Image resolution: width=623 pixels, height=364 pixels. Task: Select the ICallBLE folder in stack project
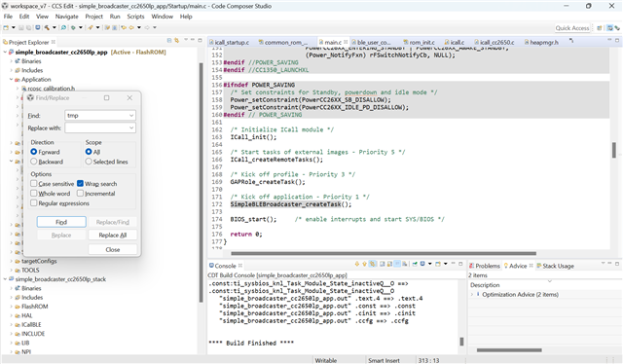[x=31, y=325]
